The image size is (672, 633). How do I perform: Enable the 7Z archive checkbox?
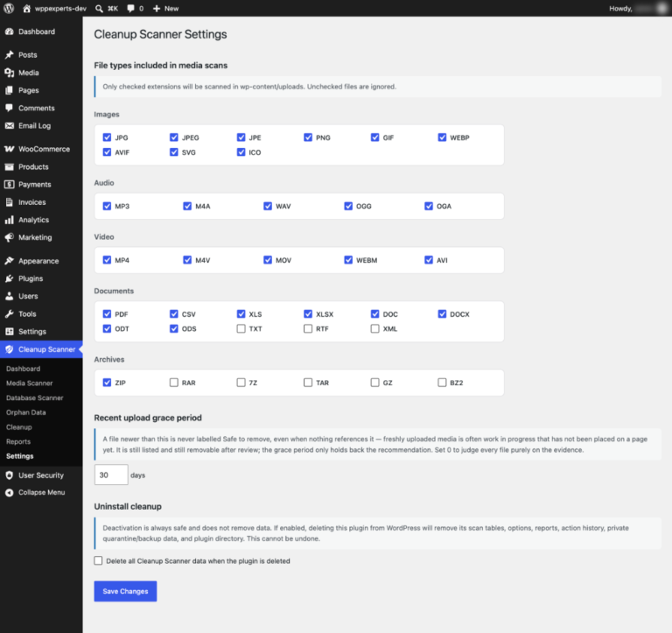click(241, 382)
